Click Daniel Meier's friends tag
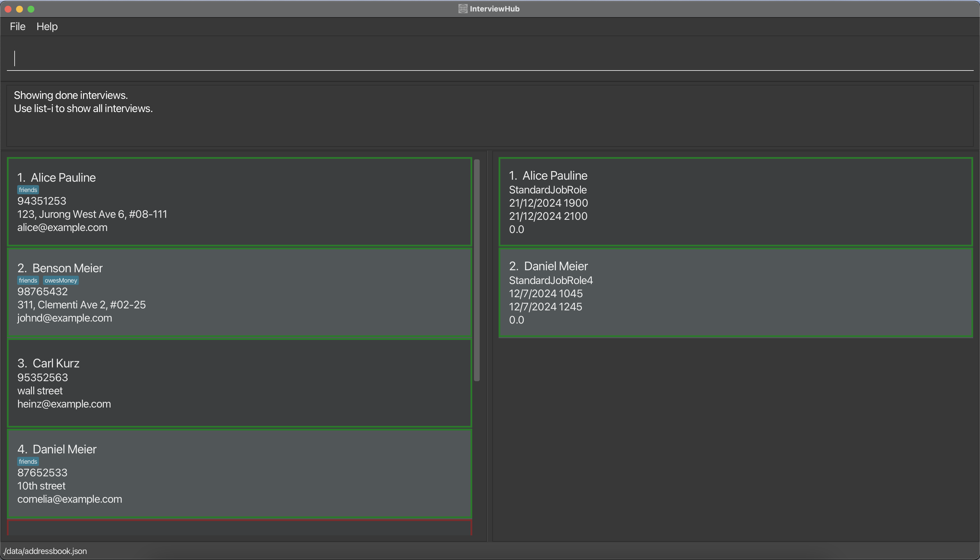 pyautogui.click(x=28, y=461)
